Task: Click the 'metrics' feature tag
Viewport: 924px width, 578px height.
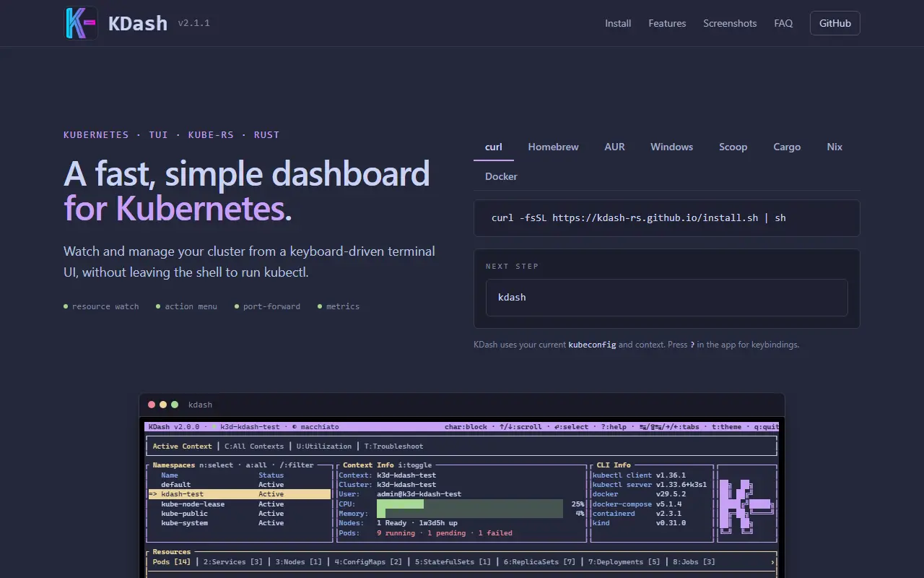Action: 339,306
